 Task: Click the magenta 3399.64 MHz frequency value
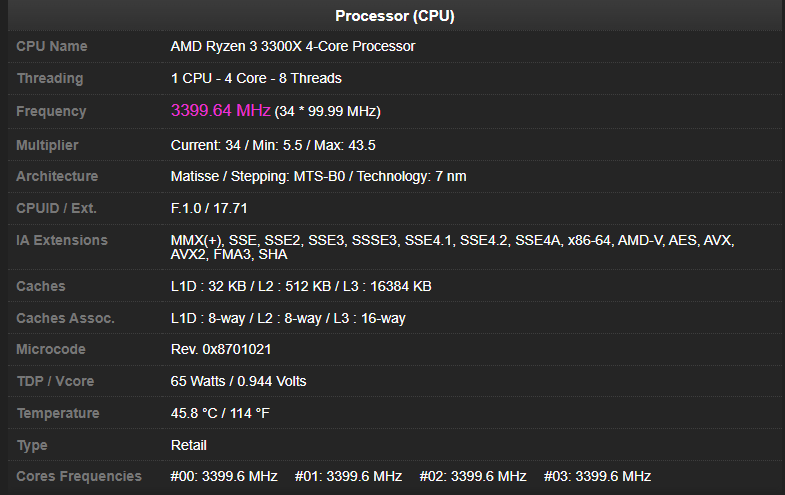tap(220, 110)
